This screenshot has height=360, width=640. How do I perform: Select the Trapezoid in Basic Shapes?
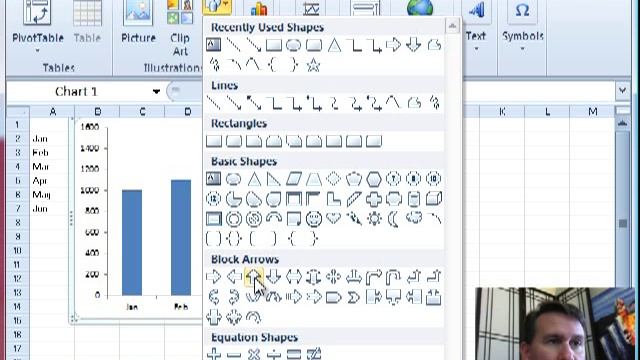coord(314,178)
